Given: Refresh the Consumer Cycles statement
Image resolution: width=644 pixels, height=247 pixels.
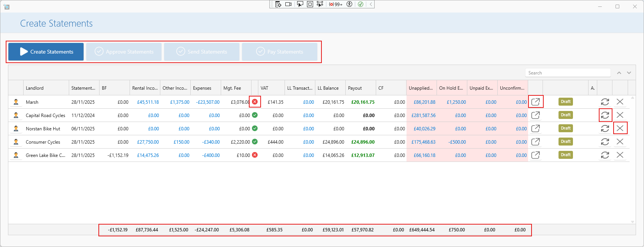Looking at the screenshot, I should 605,142.
